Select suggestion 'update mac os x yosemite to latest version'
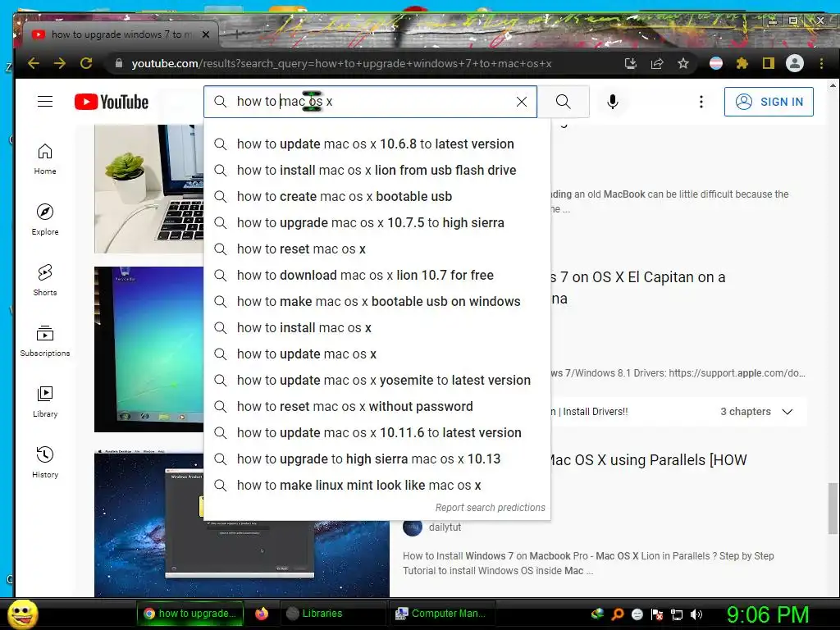The height and width of the screenshot is (630, 840). click(377, 380)
